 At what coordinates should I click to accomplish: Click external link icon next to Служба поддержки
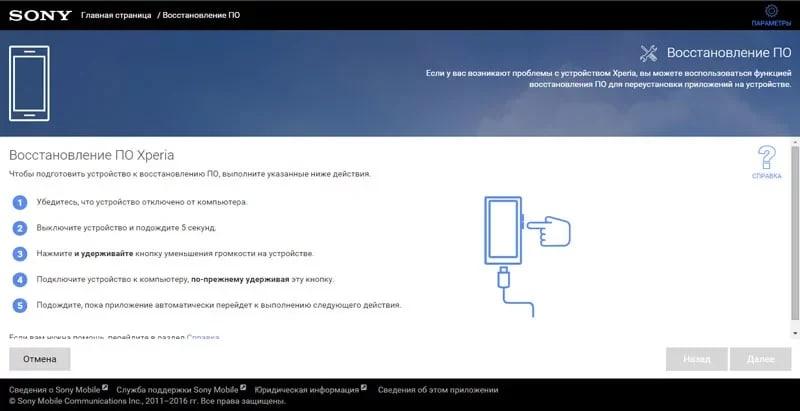pyautogui.click(x=243, y=388)
